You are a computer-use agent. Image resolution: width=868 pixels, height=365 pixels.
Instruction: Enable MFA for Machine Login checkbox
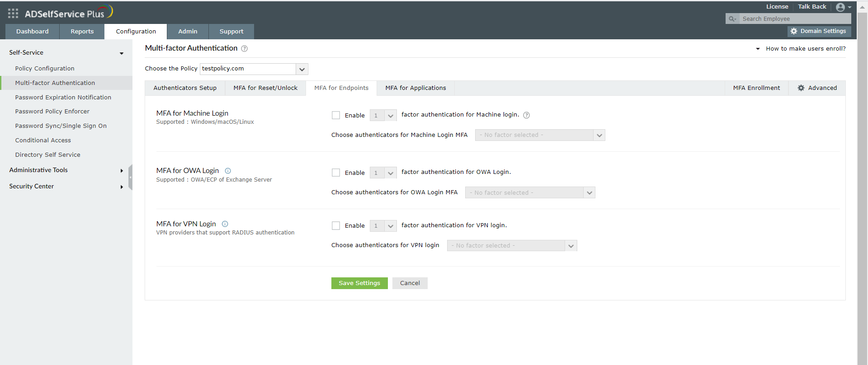click(336, 115)
